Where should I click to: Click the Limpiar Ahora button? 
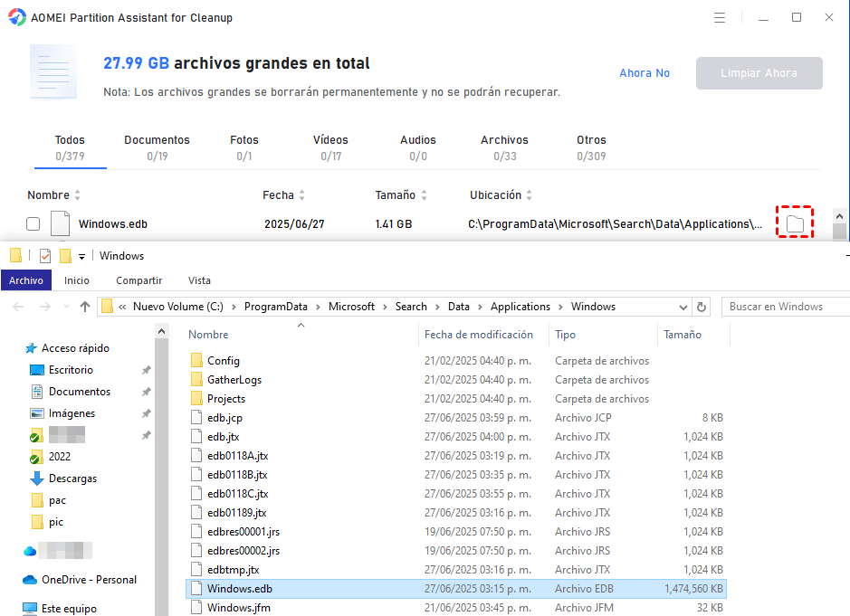tap(759, 73)
